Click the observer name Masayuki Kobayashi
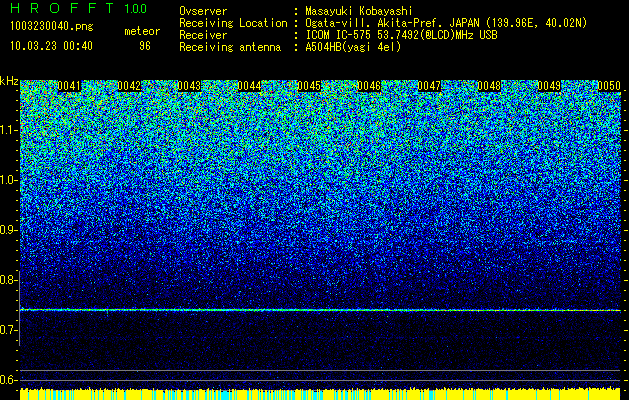629x400 pixels. tap(359, 11)
